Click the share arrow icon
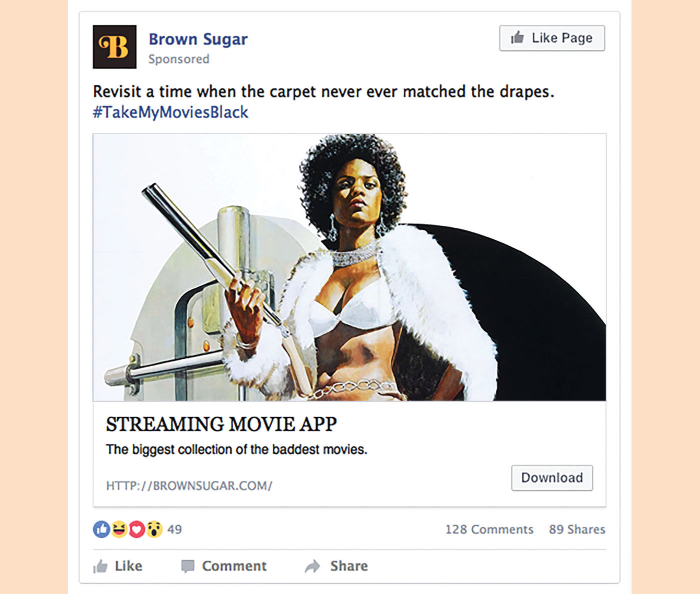 (312, 566)
